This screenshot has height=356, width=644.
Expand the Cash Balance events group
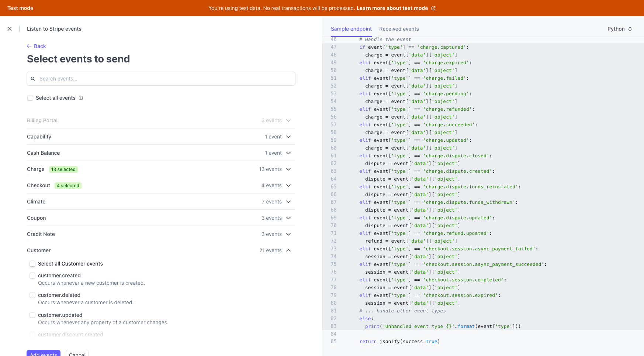[288, 153]
